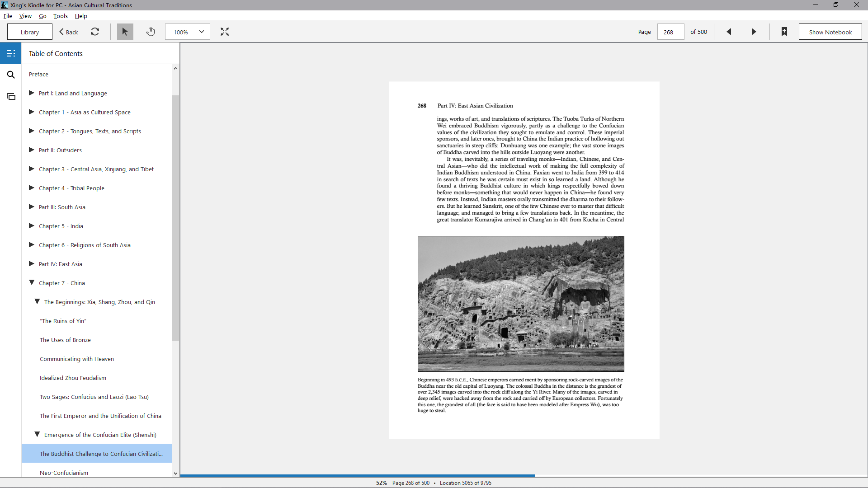Select The Buddhist Challenge to Confucian Civilization
Screen dimensions: 868x488
point(97,454)
